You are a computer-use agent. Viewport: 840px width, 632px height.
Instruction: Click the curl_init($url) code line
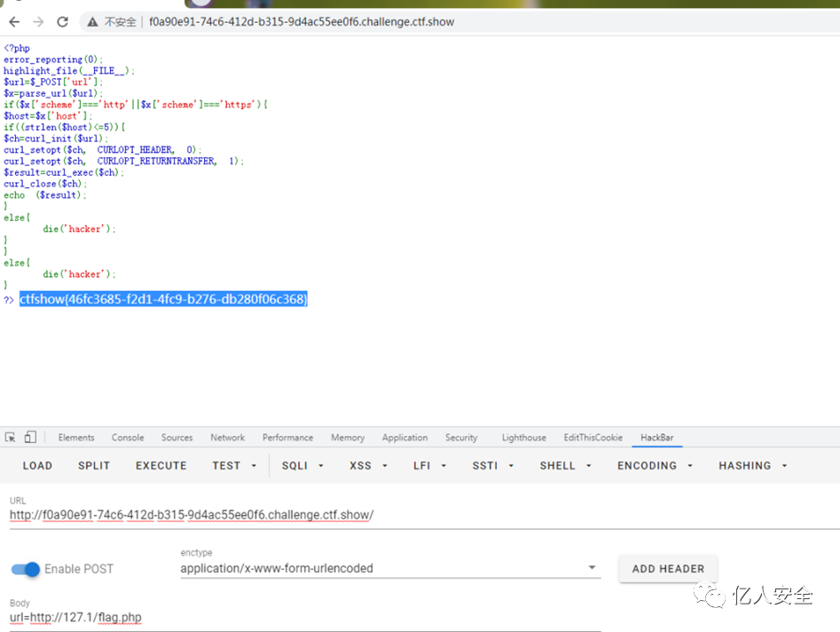(x=56, y=138)
